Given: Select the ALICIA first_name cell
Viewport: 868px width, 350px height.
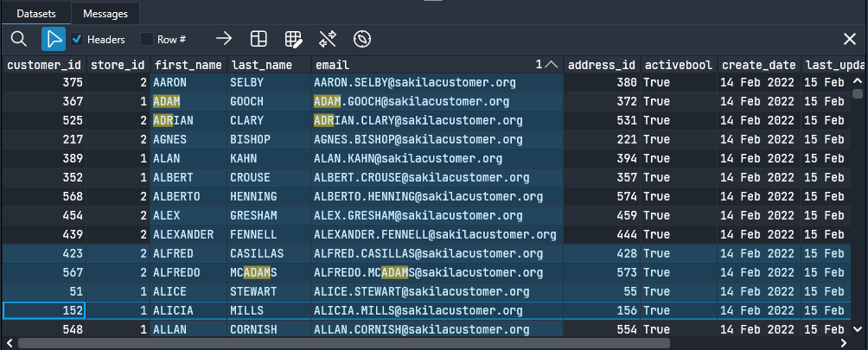Looking at the screenshot, I should point(187,311).
